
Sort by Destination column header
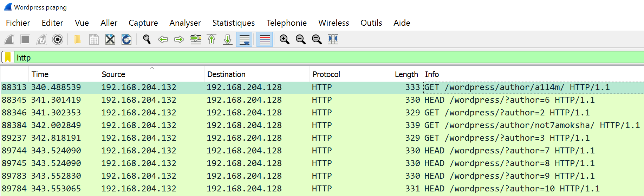click(x=257, y=74)
